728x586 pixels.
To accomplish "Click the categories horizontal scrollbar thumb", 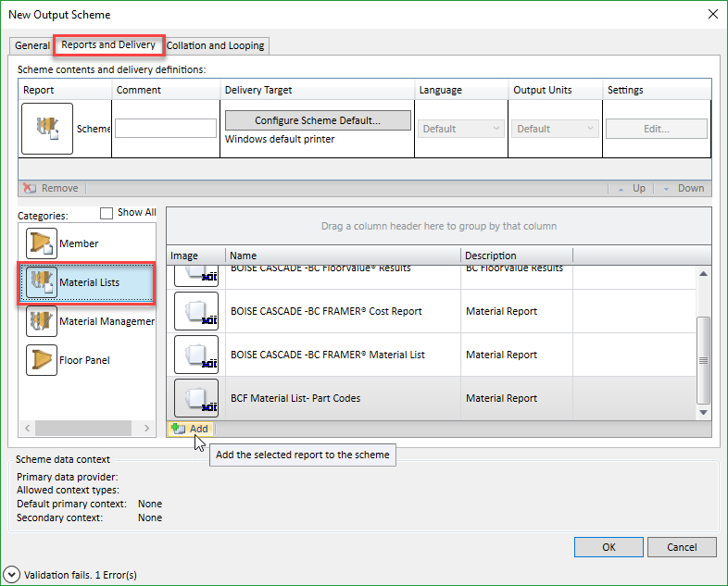I will (x=83, y=428).
